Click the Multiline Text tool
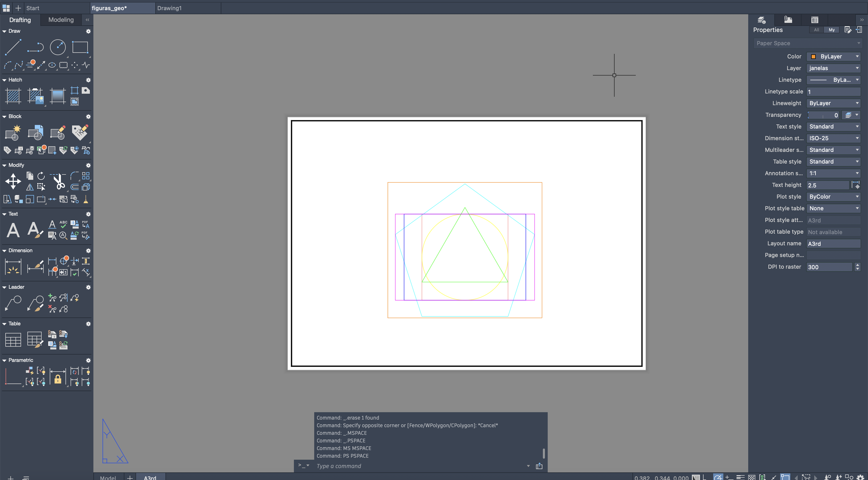This screenshot has width=868, height=480. click(x=13, y=231)
